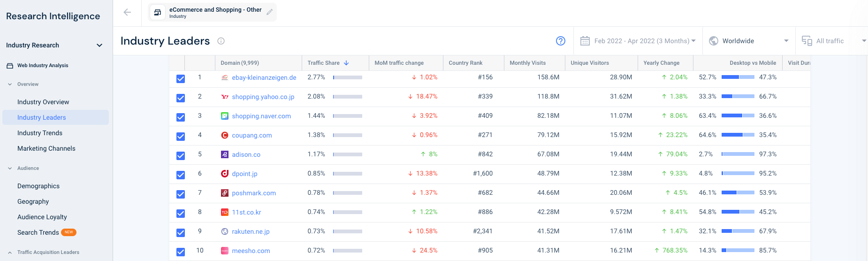This screenshot has height=261, width=868.
Task: Click the globe icon next to Worldwide
Action: (x=714, y=41)
